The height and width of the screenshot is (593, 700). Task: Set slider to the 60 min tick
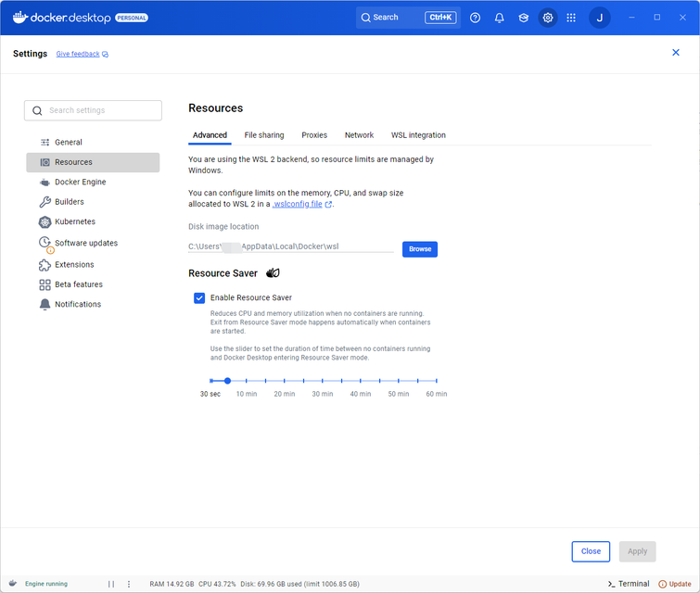tap(436, 381)
